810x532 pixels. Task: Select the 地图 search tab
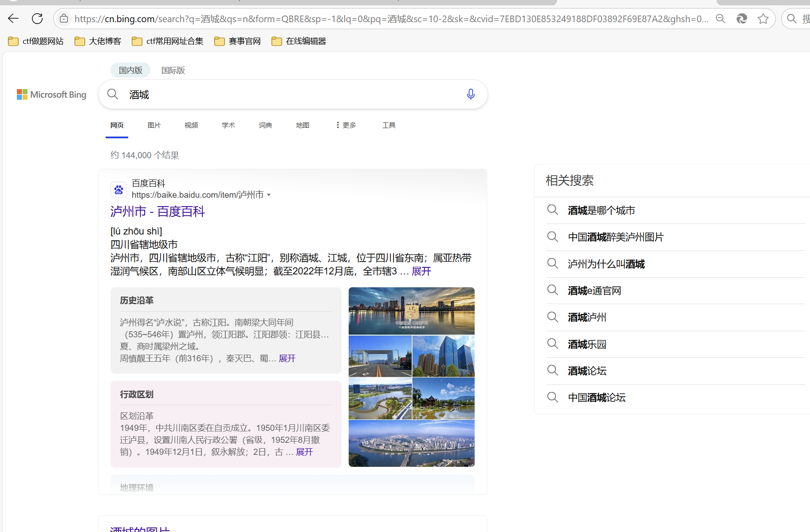point(303,125)
